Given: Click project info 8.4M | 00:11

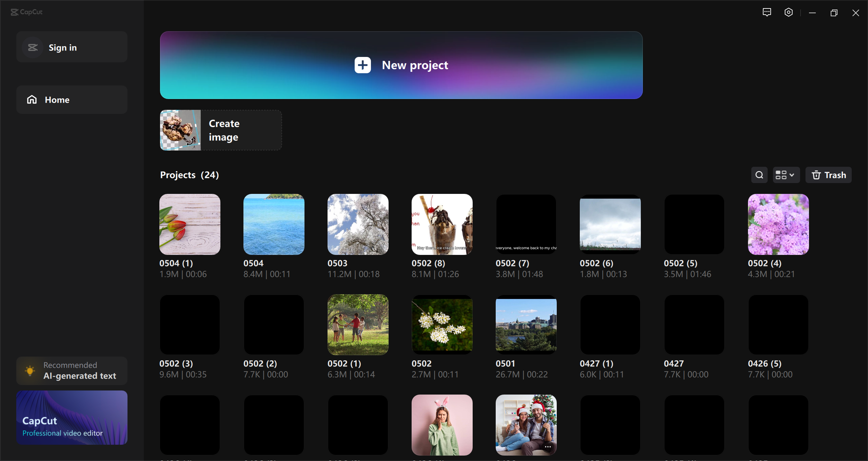Looking at the screenshot, I should tap(267, 274).
